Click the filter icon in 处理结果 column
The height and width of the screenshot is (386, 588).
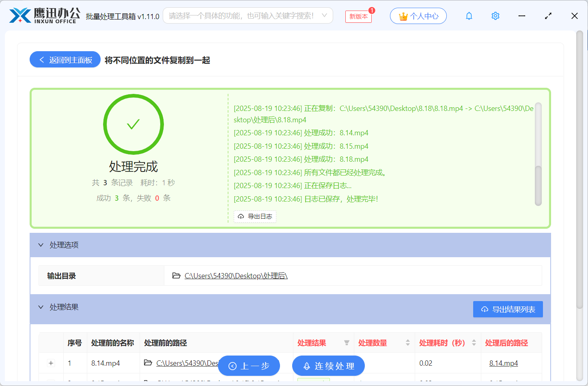pos(347,343)
